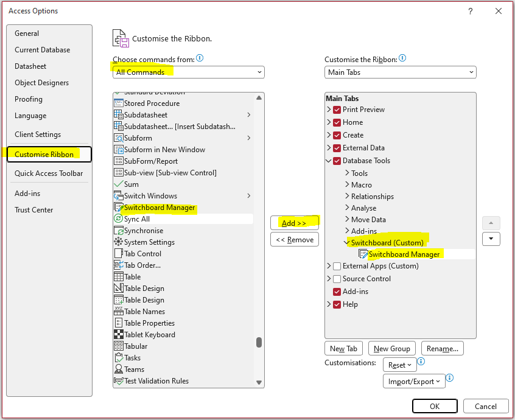Enable the External Apps (Custom) checkbox
515x420 pixels.
(x=337, y=266)
